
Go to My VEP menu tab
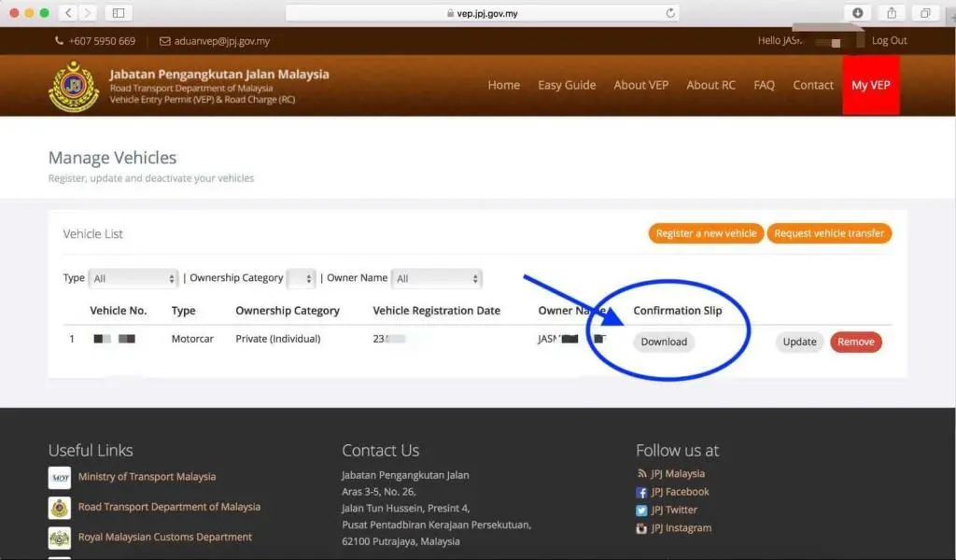tap(870, 85)
